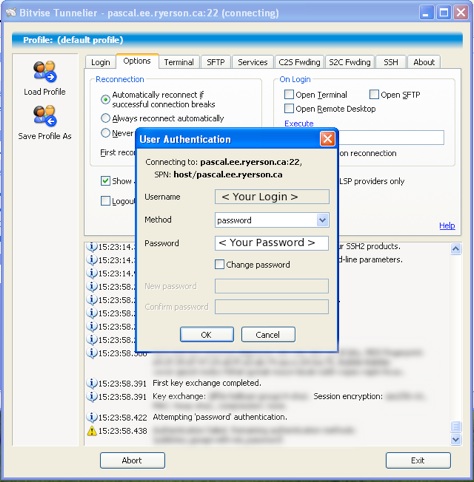Uncheck the 'Show' checkbox in Options
The width and height of the screenshot is (474, 482).
(105, 181)
